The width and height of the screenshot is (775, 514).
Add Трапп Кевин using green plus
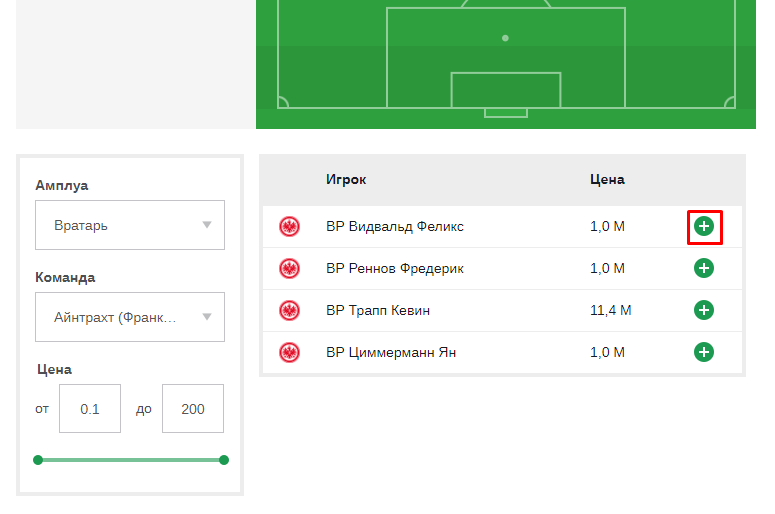point(704,310)
